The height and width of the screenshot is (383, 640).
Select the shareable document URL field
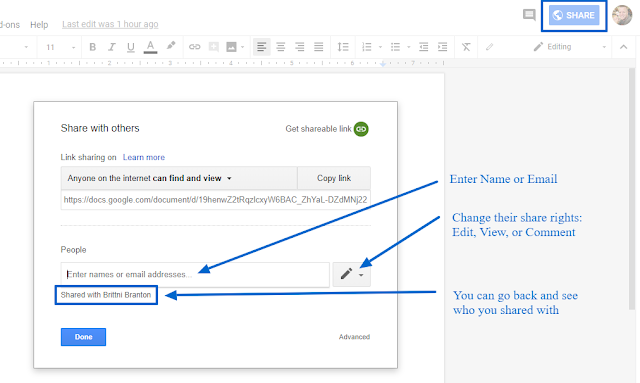pos(216,200)
